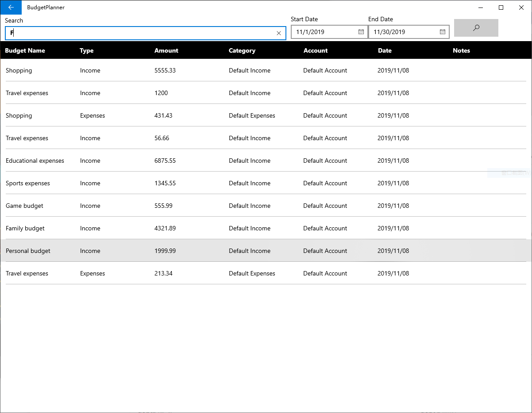Click the amount 1999.99
The image size is (532, 413).
(165, 251)
